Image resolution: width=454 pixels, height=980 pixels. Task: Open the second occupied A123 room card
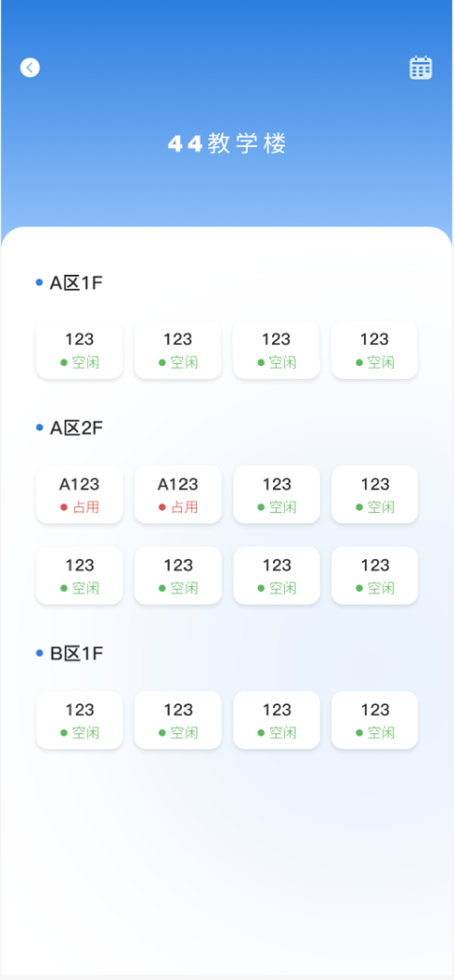[178, 494]
